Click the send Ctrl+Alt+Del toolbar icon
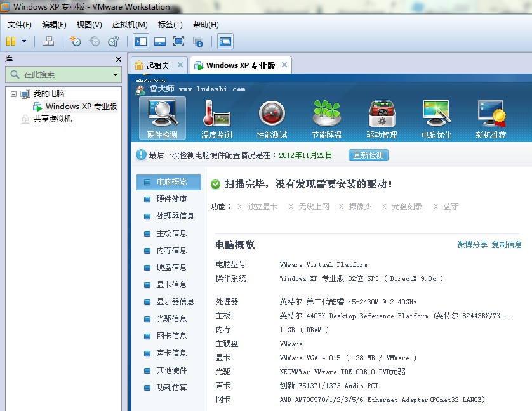This screenshot has height=411, width=532. (48, 41)
